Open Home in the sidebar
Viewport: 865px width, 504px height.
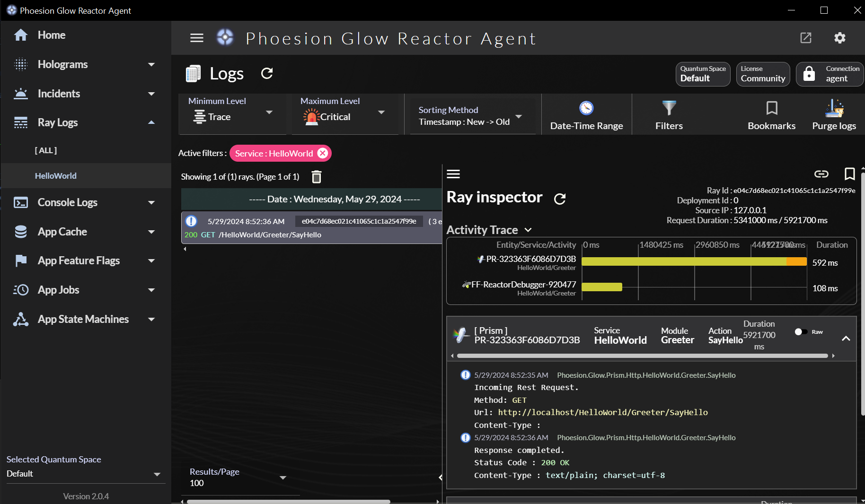click(x=51, y=35)
